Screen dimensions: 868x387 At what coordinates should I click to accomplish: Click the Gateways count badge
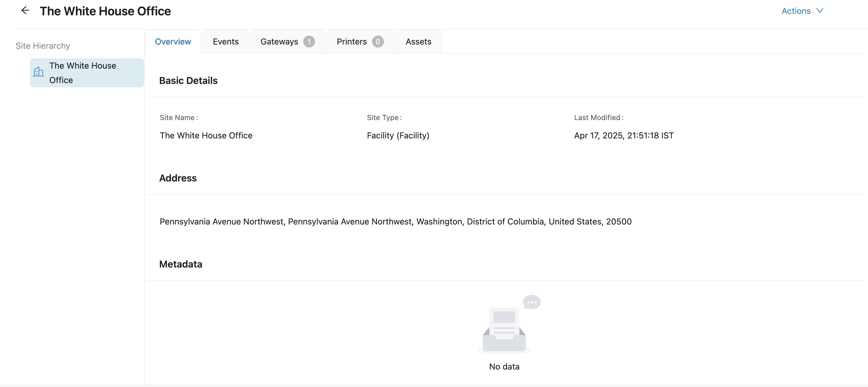309,42
